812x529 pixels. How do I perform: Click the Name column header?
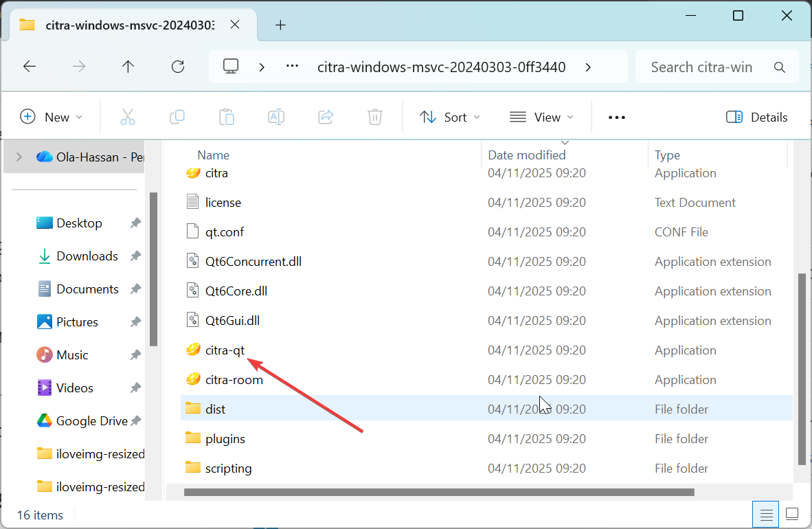click(x=214, y=155)
